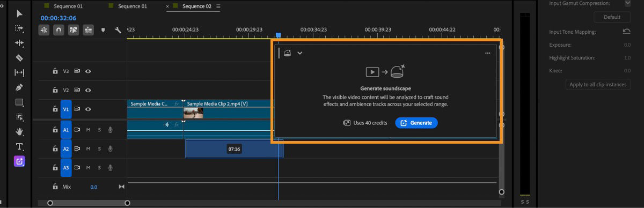
Task: Hide the V3 track with the eye icon
Action: coord(88,71)
